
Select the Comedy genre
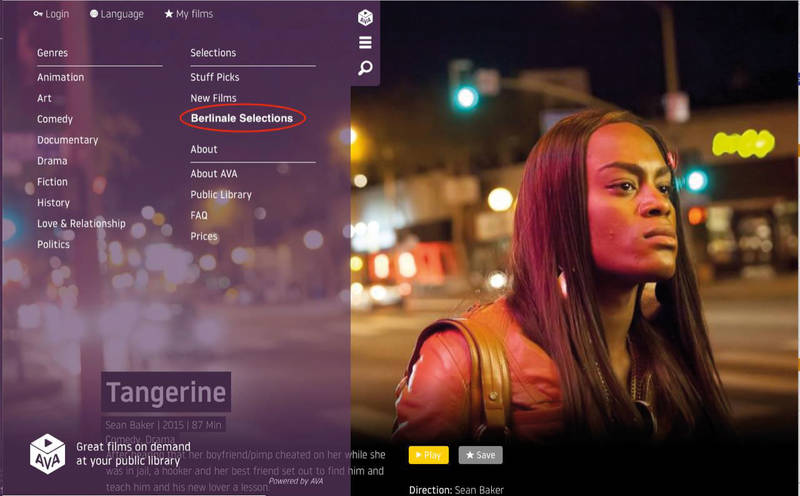click(x=55, y=119)
